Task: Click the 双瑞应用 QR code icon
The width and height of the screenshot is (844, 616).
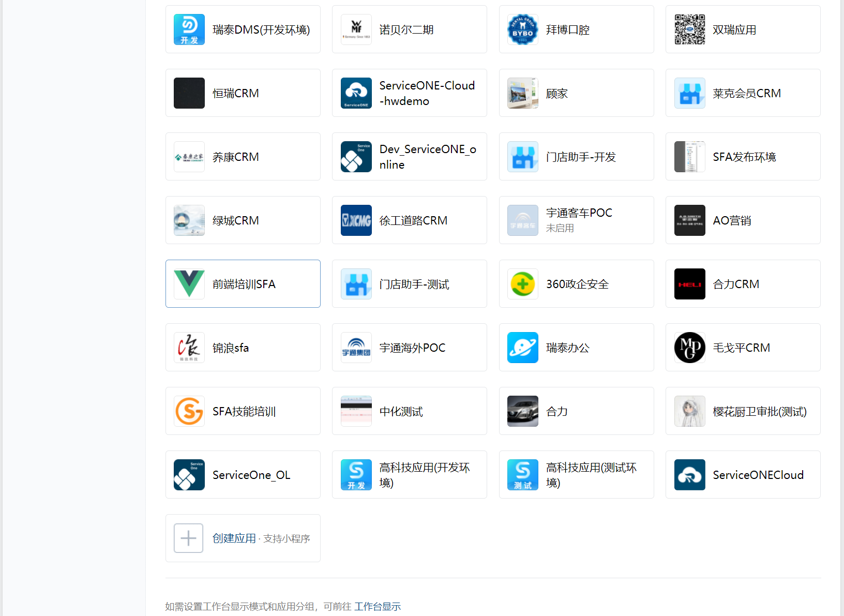Action: [690, 29]
